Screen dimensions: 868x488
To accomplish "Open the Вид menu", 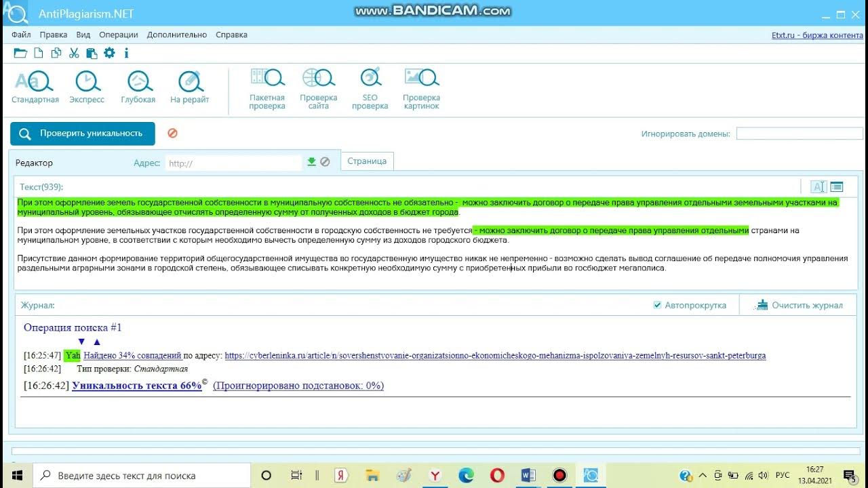I will click(83, 35).
